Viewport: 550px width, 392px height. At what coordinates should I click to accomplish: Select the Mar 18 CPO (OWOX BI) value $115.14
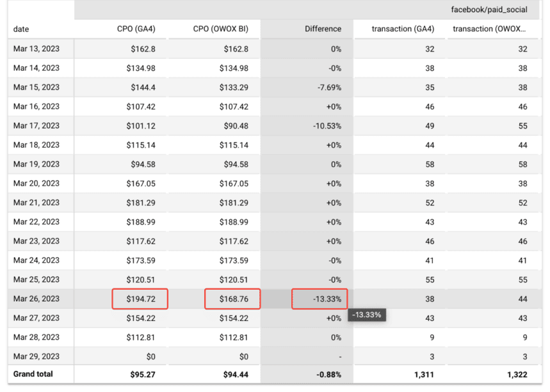coord(234,145)
